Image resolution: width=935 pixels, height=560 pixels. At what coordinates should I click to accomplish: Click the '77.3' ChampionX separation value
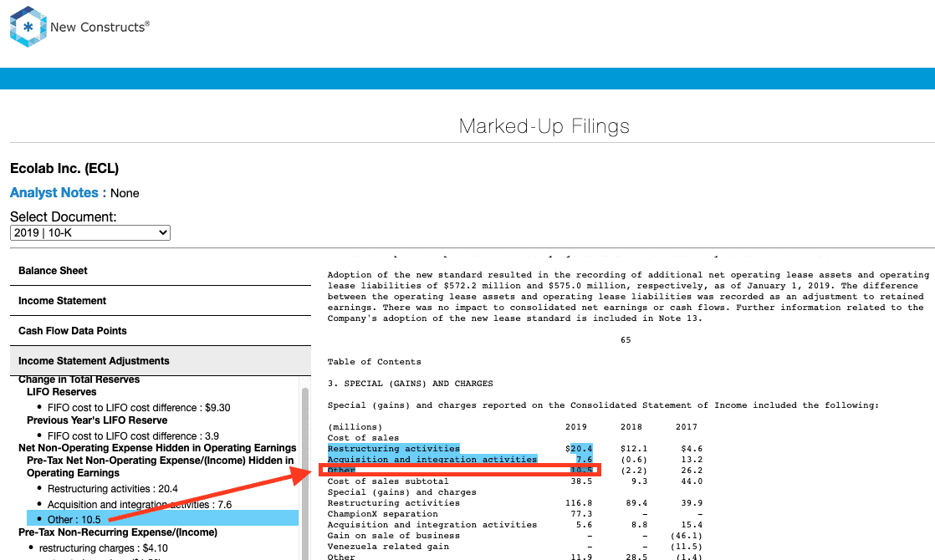[581, 513]
